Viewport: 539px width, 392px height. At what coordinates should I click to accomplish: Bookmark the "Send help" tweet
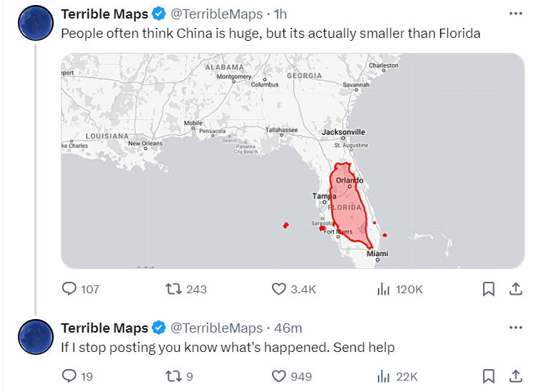click(x=488, y=376)
